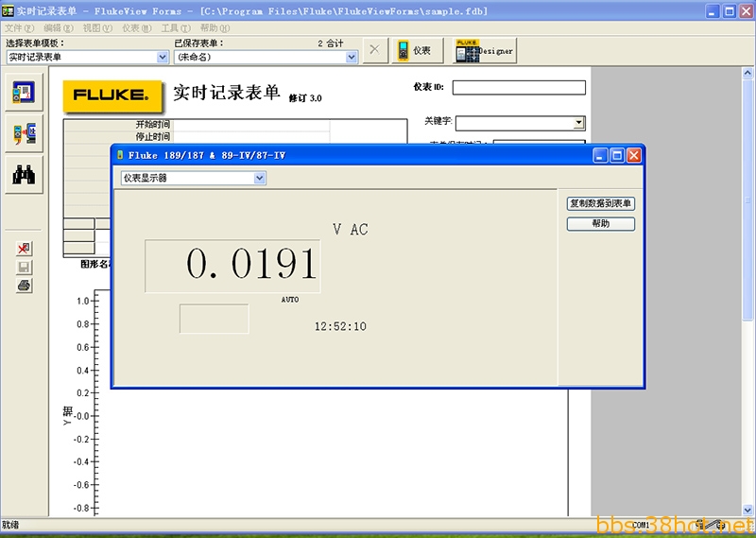Click the V AC unit label
Viewport: 756px width, 538px height.
click(351, 229)
